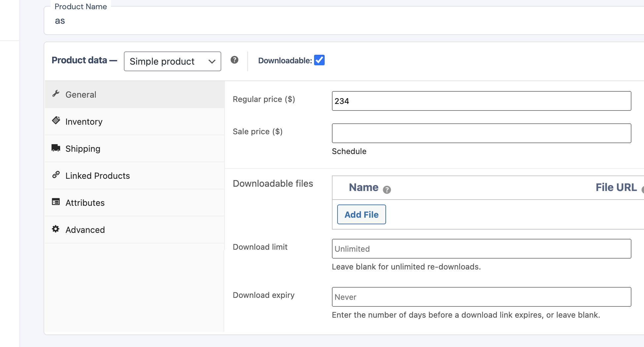Image resolution: width=644 pixels, height=347 pixels.
Task: Click the 'Product data —' heading
Action: tap(85, 60)
